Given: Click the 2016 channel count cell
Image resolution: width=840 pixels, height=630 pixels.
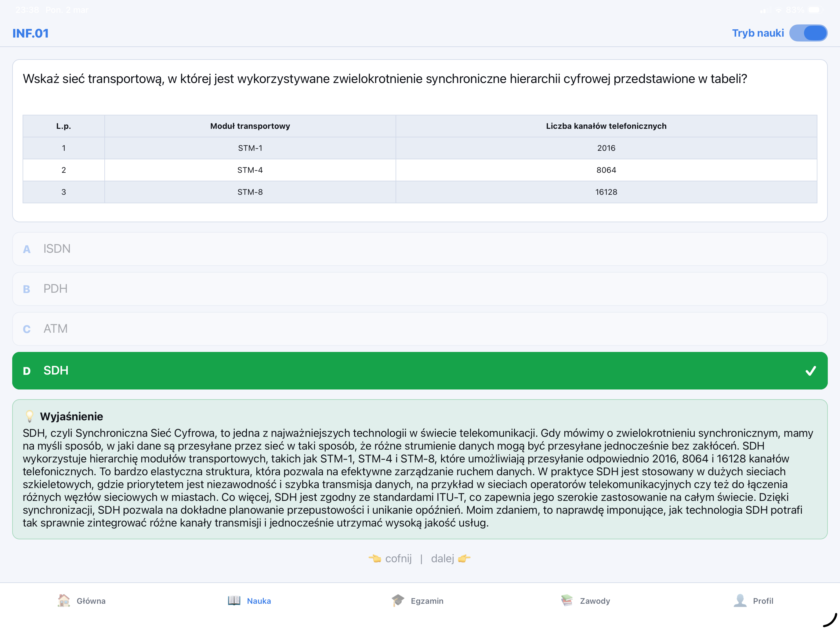Looking at the screenshot, I should point(606,148).
